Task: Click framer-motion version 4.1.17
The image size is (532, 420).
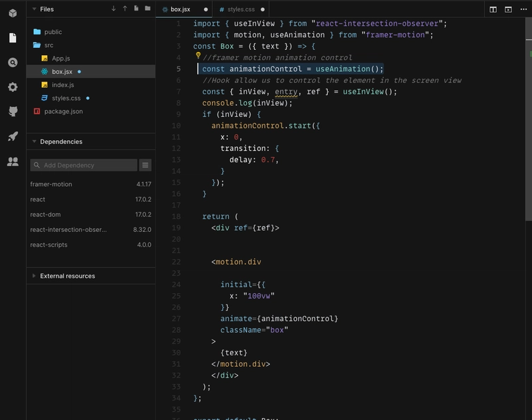Action: pyautogui.click(x=144, y=184)
